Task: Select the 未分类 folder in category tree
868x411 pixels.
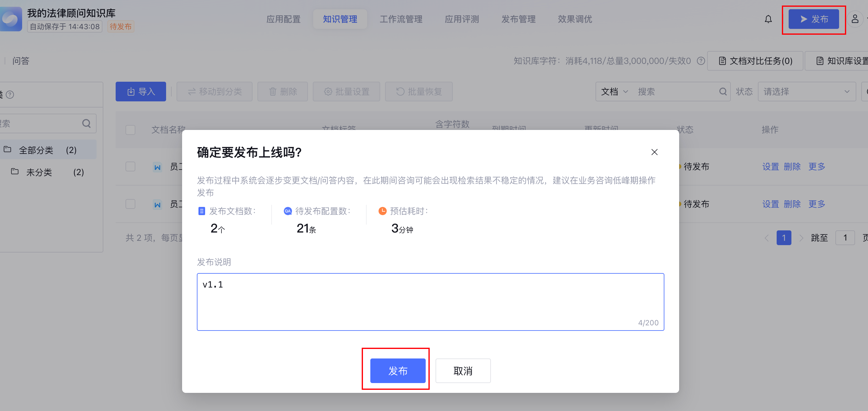Action: click(39, 172)
